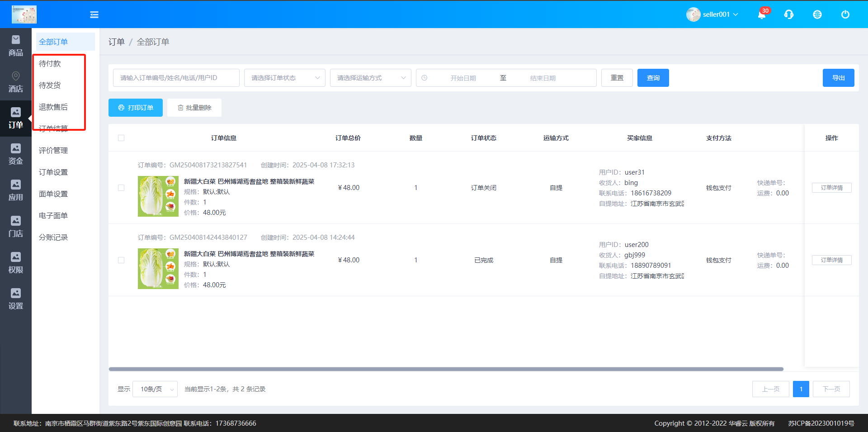
Task: Click the sidebar collapse hamburger icon
Action: tap(94, 15)
